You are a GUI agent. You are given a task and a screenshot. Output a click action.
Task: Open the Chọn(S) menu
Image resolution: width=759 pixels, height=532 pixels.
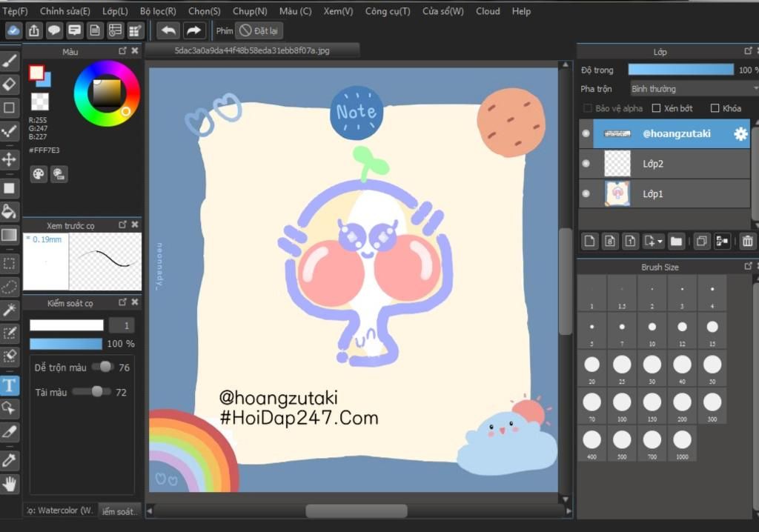pos(205,11)
